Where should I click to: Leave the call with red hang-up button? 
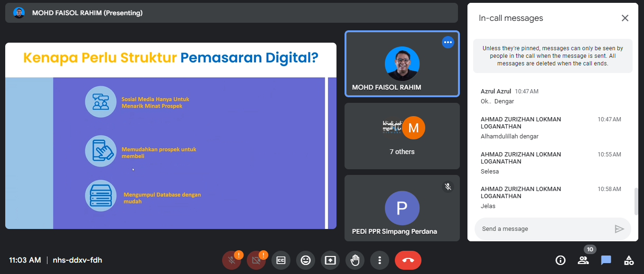[408, 260]
